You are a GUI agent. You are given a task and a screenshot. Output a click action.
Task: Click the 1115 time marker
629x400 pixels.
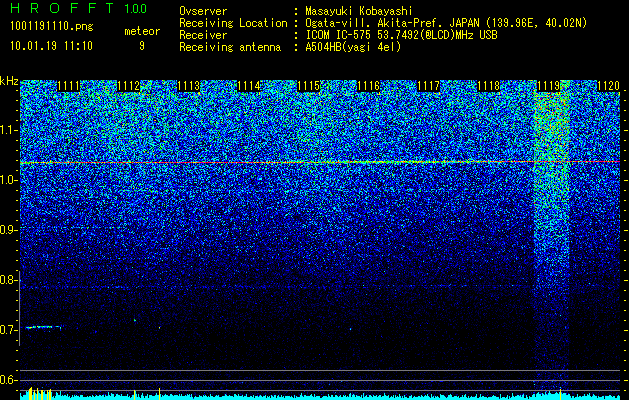point(308,86)
